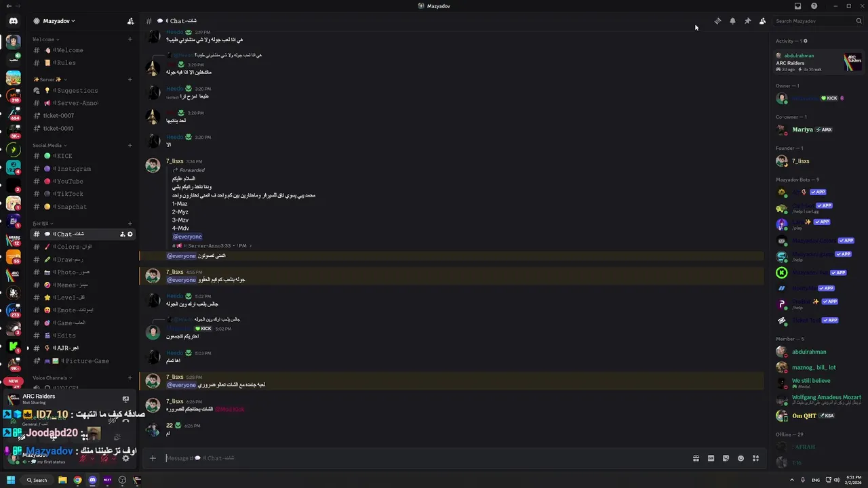Go to Discord direct messages home
The image size is (868, 488).
[x=13, y=21]
